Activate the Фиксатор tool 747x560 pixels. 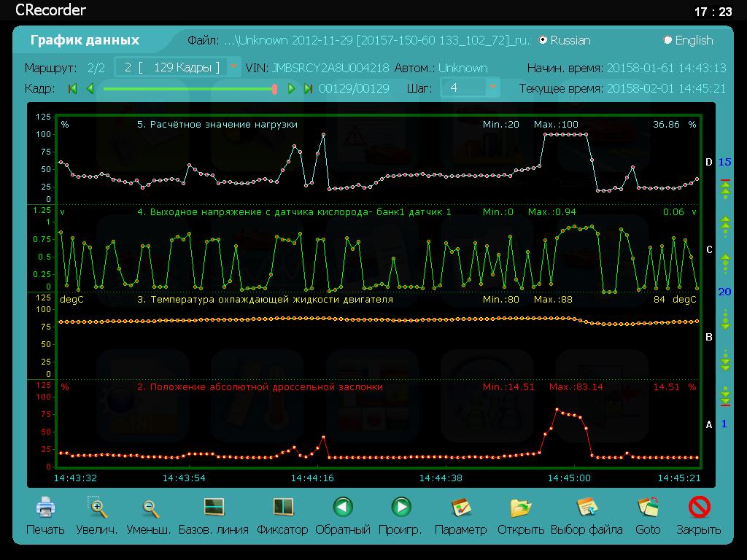point(283,507)
